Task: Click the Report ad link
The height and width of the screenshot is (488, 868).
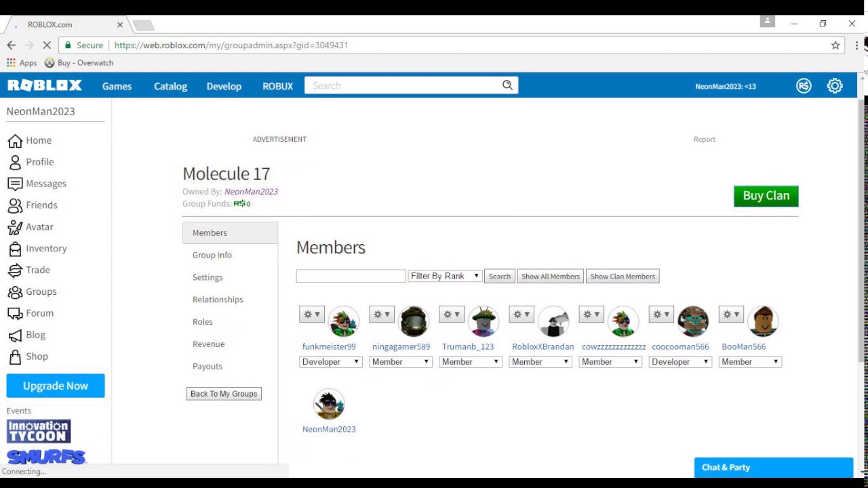Action: (x=705, y=139)
